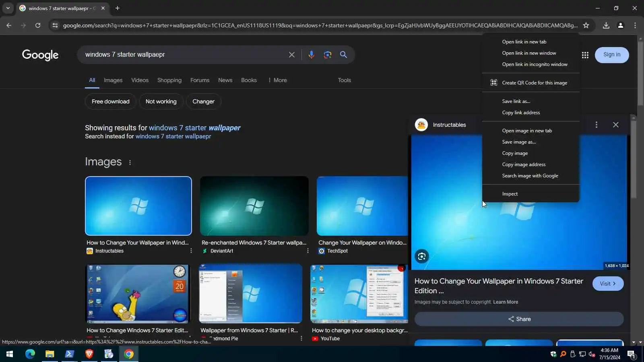644x362 pixels.
Task: Open the tab search dropdown arrow
Action: click(x=8, y=8)
